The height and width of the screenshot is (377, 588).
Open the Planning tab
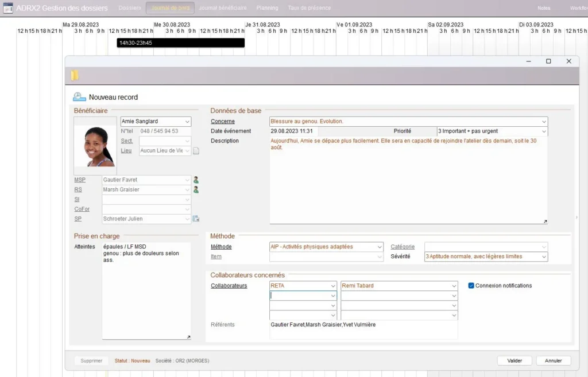coord(268,8)
